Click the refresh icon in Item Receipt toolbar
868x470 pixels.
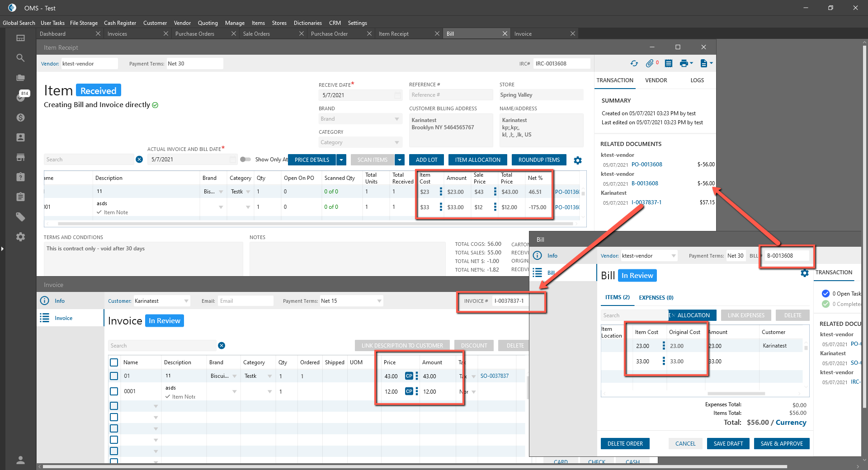pyautogui.click(x=634, y=64)
